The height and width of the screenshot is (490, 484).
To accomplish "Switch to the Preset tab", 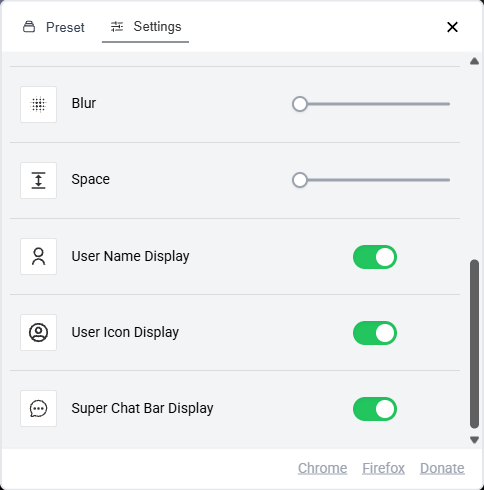I will pos(54,27).
